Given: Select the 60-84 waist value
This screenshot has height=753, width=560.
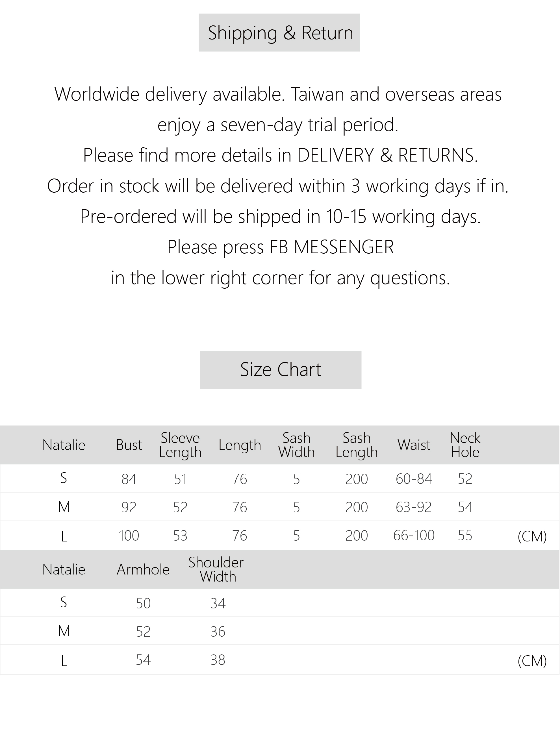Looking at the screenshot, I should [414, 479].
